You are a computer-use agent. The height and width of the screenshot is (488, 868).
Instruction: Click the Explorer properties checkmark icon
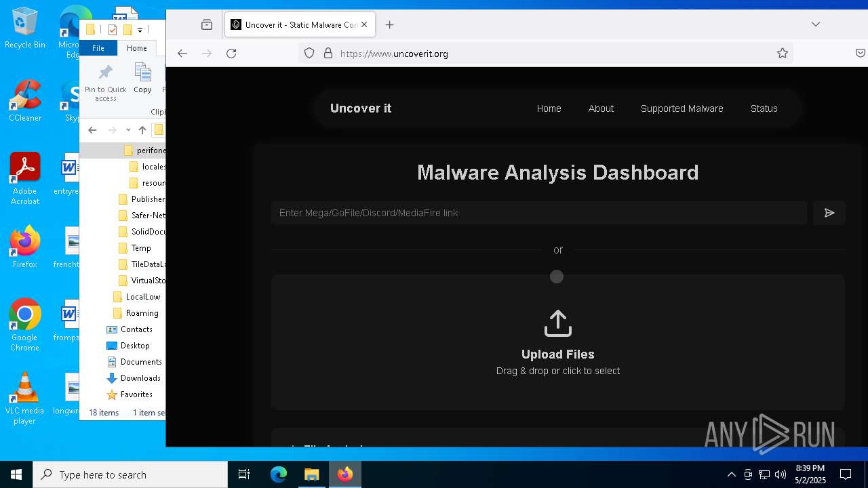click(x=112, y=30)
